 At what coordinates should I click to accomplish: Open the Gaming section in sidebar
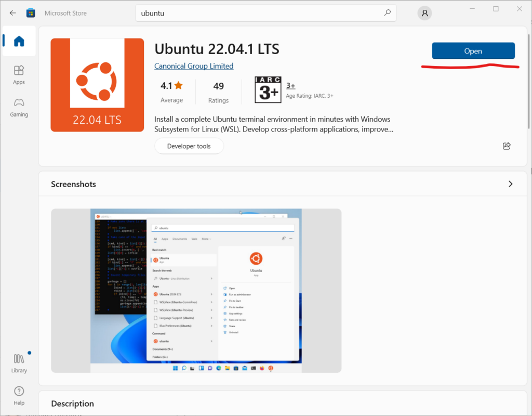coord(19,108)
